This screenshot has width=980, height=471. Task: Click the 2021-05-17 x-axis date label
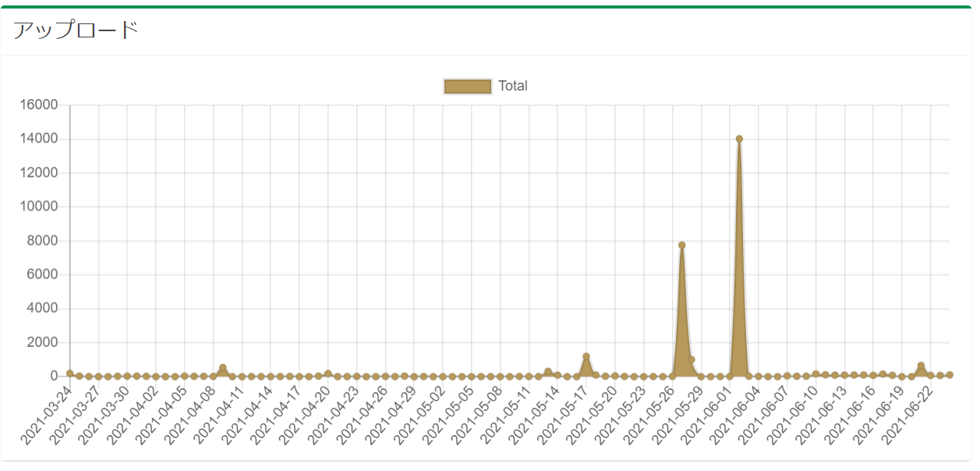[x=563, y=414]
